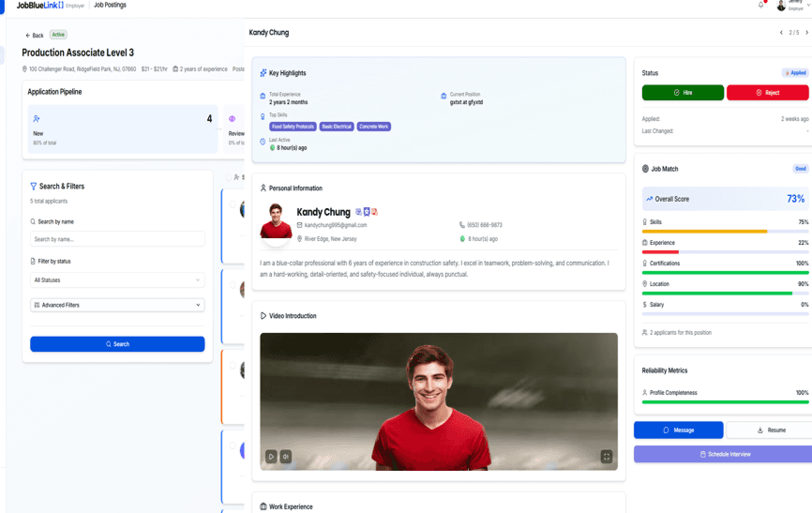Screen dimensions: 812x513
Task: Click the Location match progress bar
Action: click(725, 294)
